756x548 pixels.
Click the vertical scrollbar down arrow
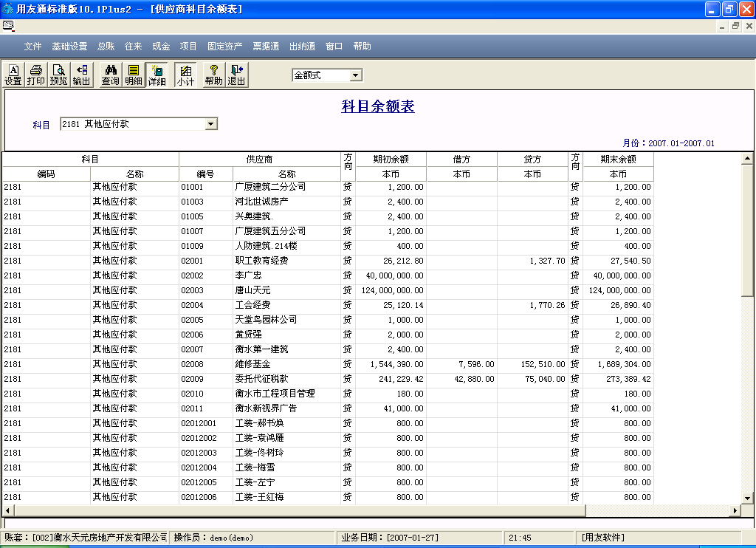747,499
